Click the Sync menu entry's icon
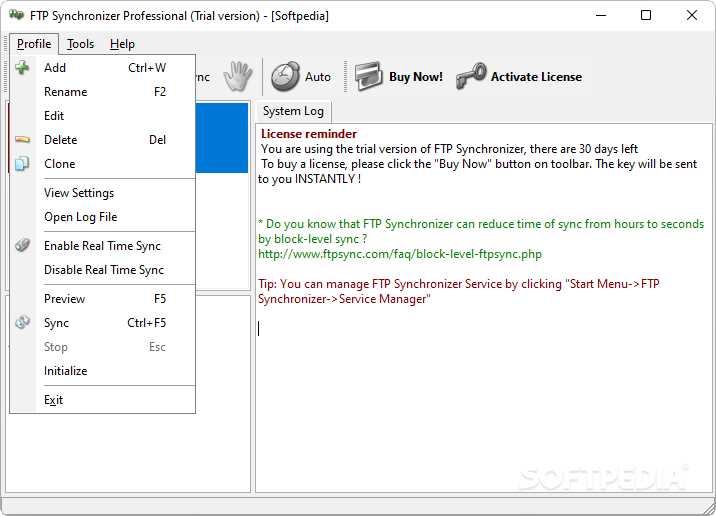716x516 pixels. [x=22, y=322]
